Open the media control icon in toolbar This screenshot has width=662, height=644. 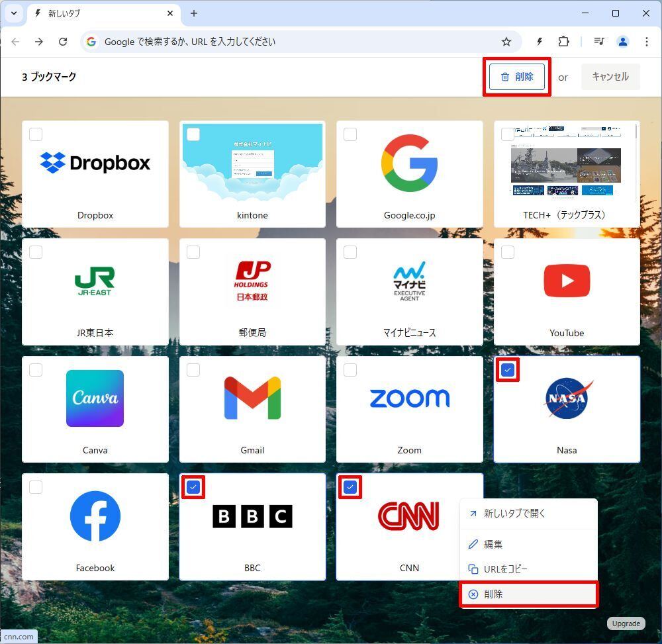pos(598,41)
